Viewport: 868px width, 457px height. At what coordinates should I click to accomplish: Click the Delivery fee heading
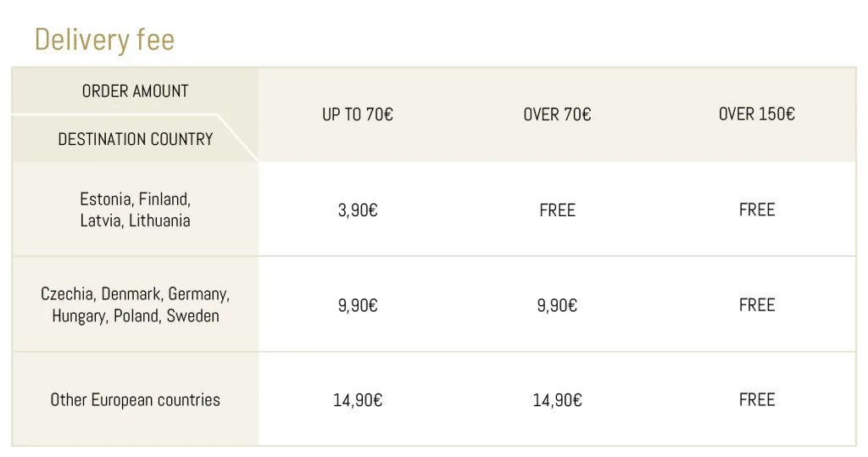[x=104, y=40]
